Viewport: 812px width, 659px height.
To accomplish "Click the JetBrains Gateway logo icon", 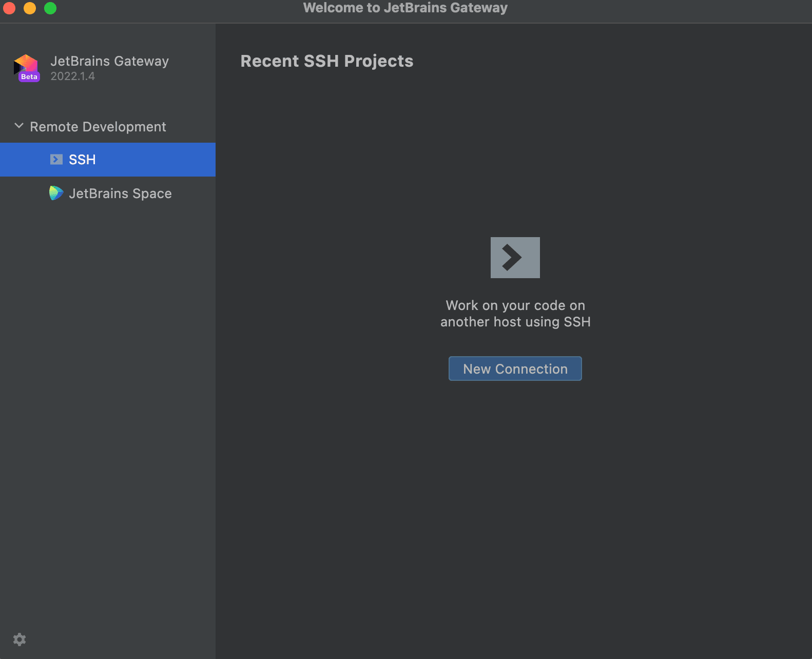I will click(x=26, y=68).
